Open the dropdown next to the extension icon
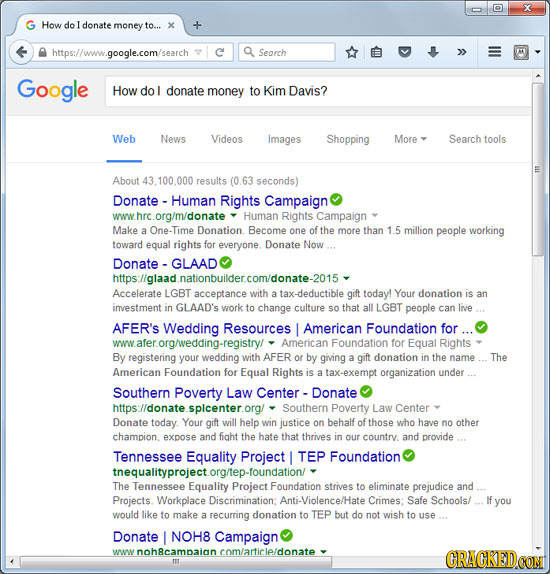Screen dimensions: 550x574 (x=538, y=52)
